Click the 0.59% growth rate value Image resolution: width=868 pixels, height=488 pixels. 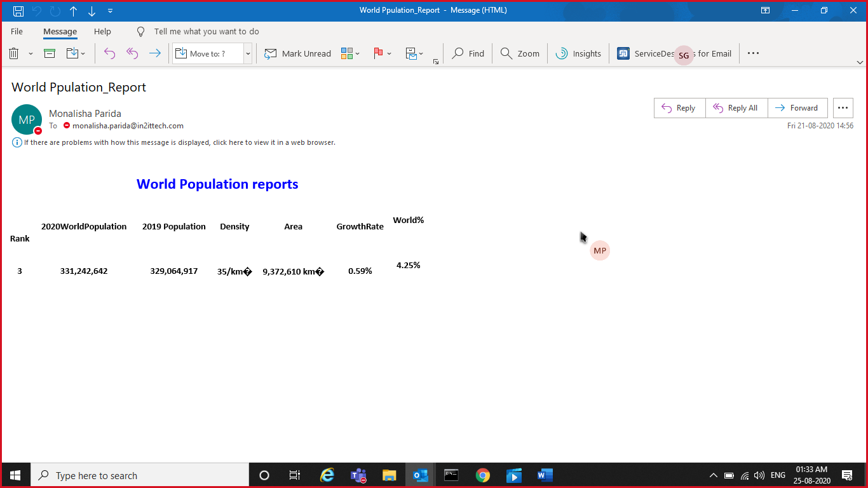point(360,271)
